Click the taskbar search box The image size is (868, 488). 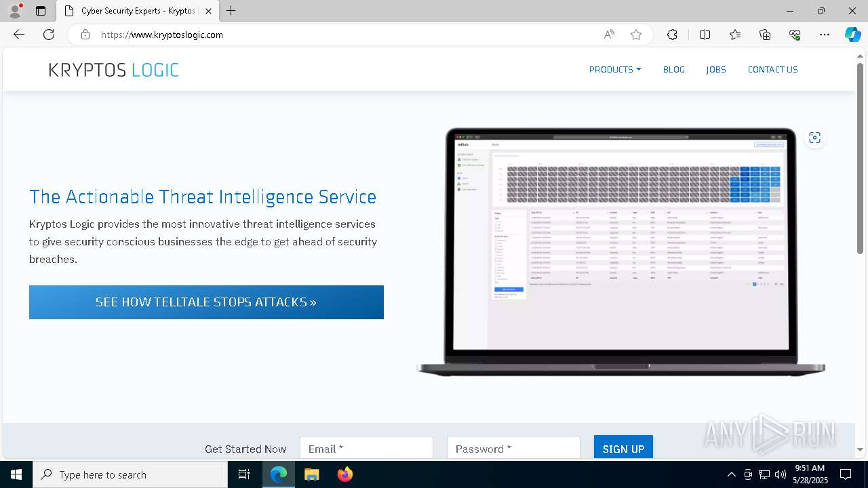[x=130, y=474]
